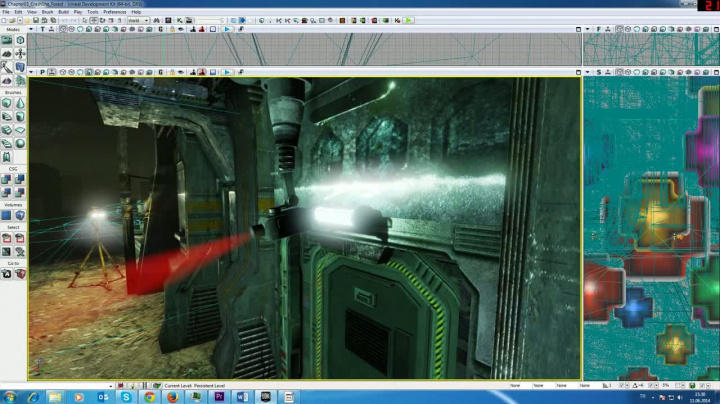The image size is (720, 404).
Task: Open the 5% scale snap dropdown
Action: pyautogui.click(x=666, y=384)
